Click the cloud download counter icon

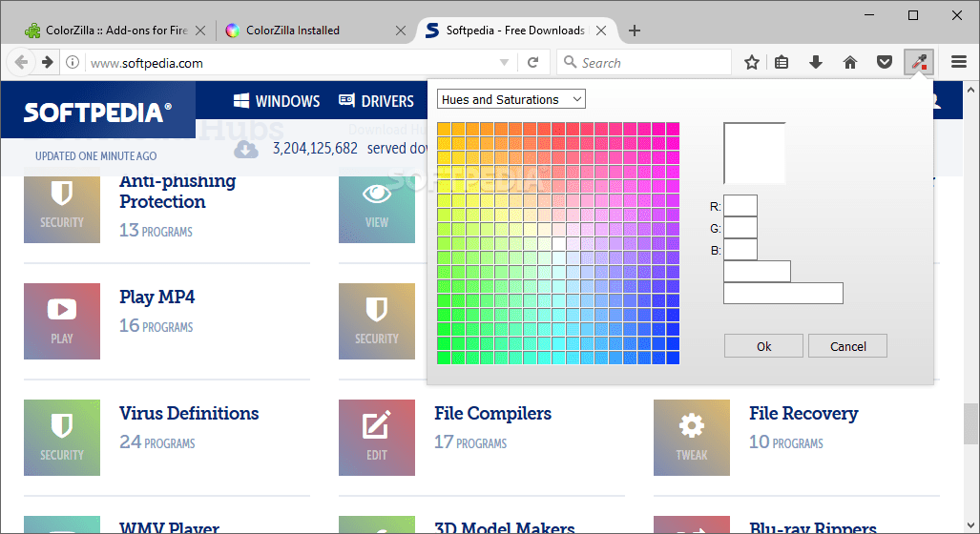(x=246, y=150)
